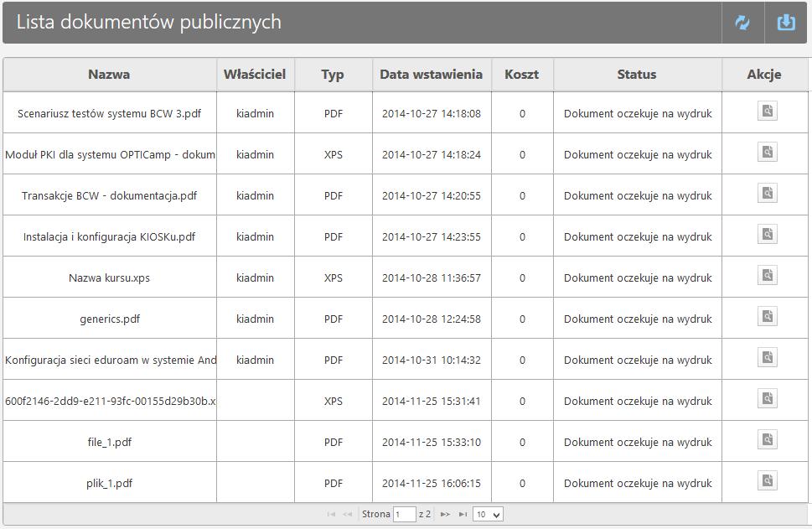Select the generics.pdf name cell

[x=109, y=319]
